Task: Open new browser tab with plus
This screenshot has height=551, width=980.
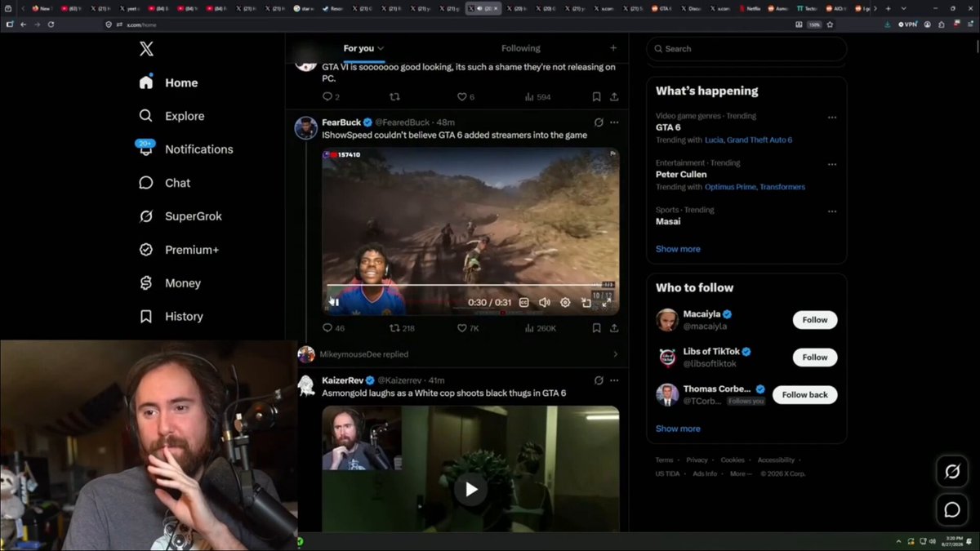Action: [888, 8]
